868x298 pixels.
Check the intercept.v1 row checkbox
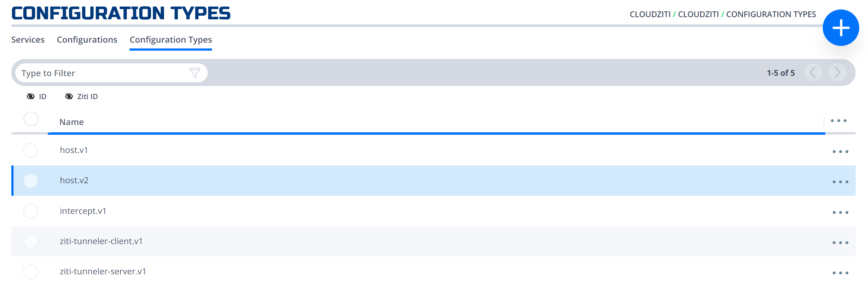(x=31, y=211)
